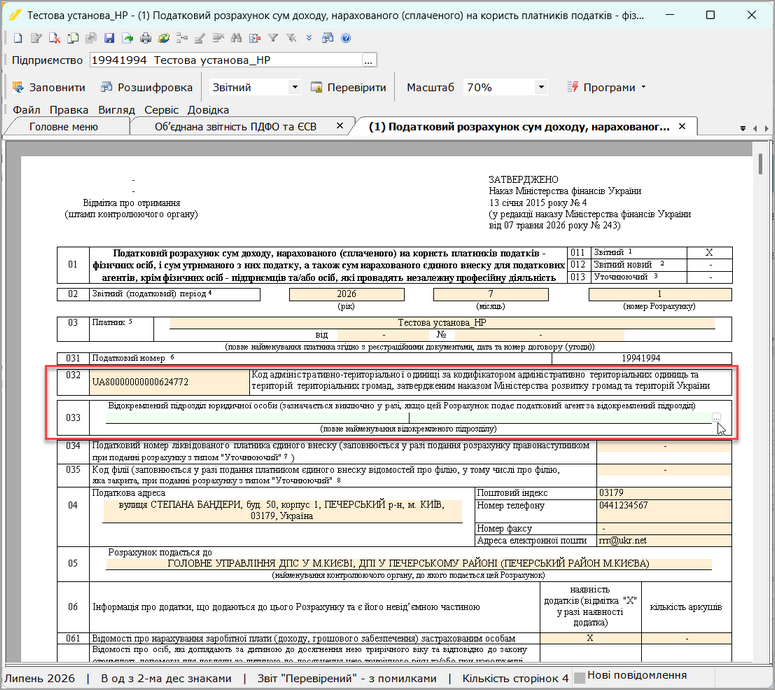The width and height of the screenshot is (775, 690).
Task: Click the Перевірити button
Action: [348, 87]
